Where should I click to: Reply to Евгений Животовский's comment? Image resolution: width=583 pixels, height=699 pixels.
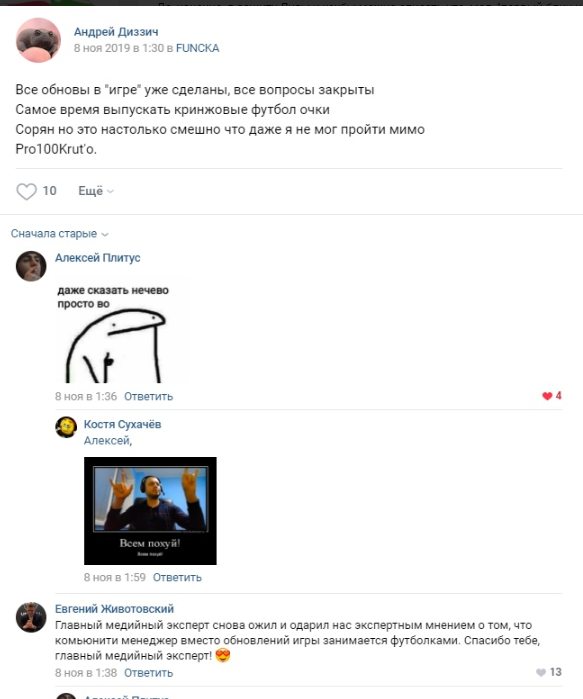coord(148,673)
